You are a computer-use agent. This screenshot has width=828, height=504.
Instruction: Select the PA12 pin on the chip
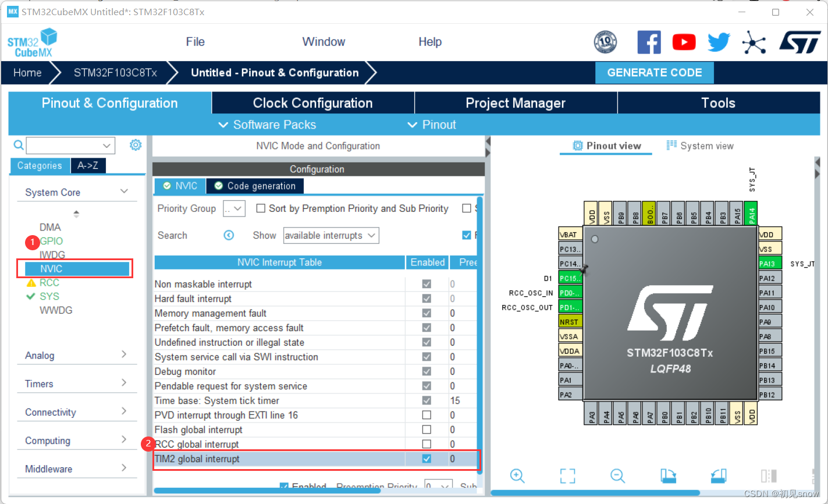770,278
